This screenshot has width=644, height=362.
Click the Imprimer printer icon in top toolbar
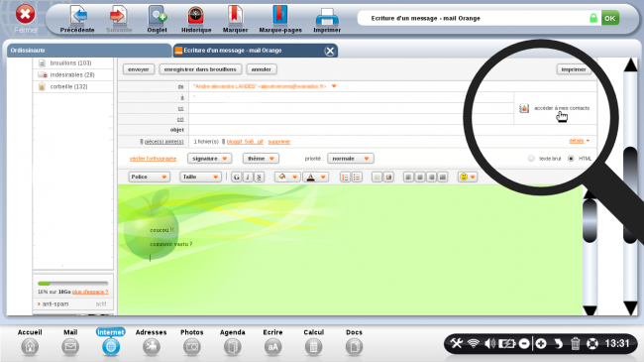327,17
